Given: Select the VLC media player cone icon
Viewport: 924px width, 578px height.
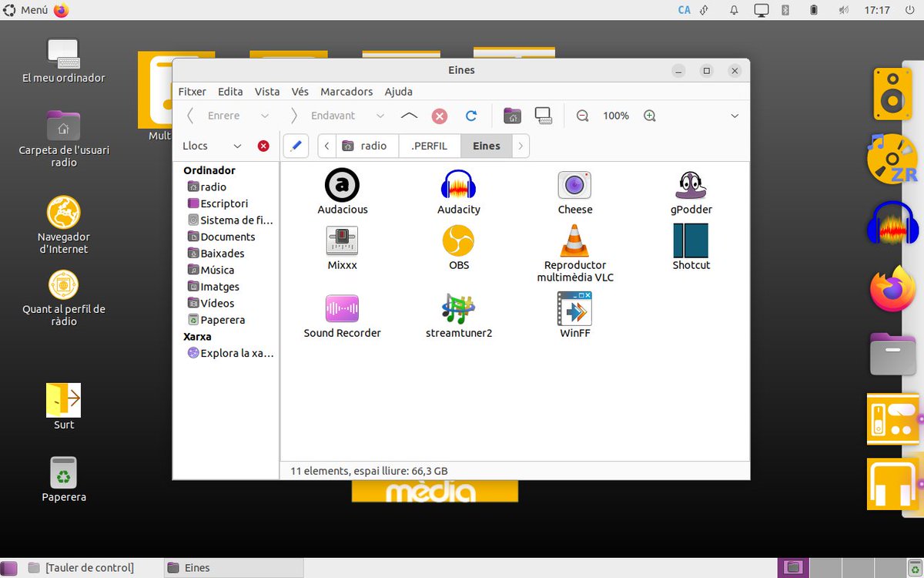Looking at the screenshot, I should point(574,240).
